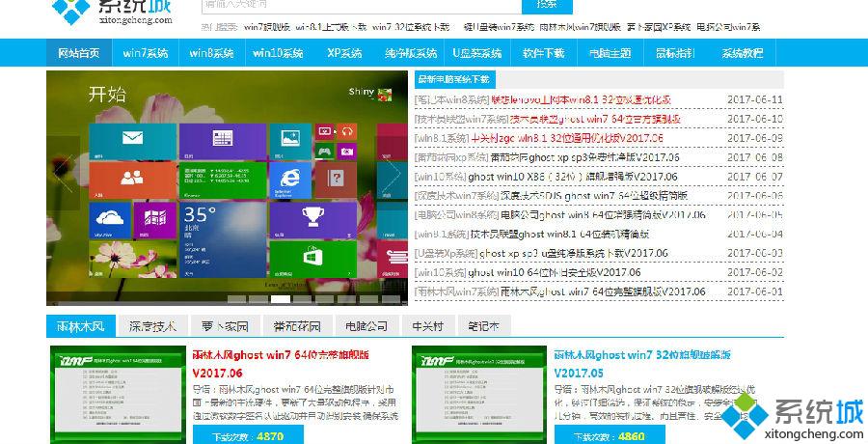Open thumbnail of win7 32位 V2017.05 card
The width and height of the screenshot is (868, 444).
tap(479, 395)
